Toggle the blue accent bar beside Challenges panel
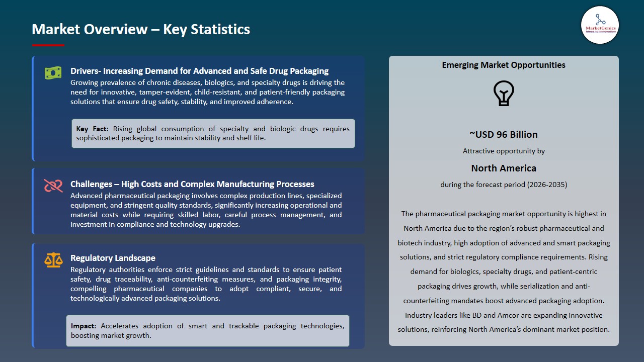 point(33,201)
